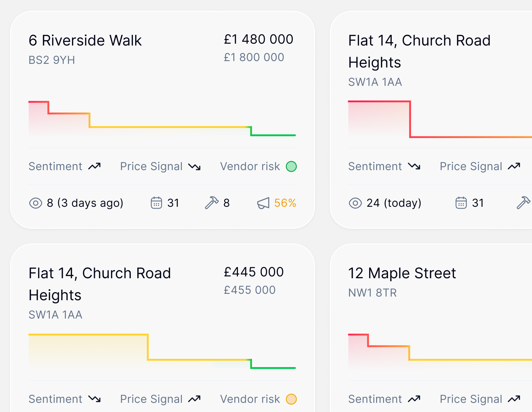Click the Price Signal trending-up arrow on 12 Maple Street
The image size is (532, 412).
[514, 399]
